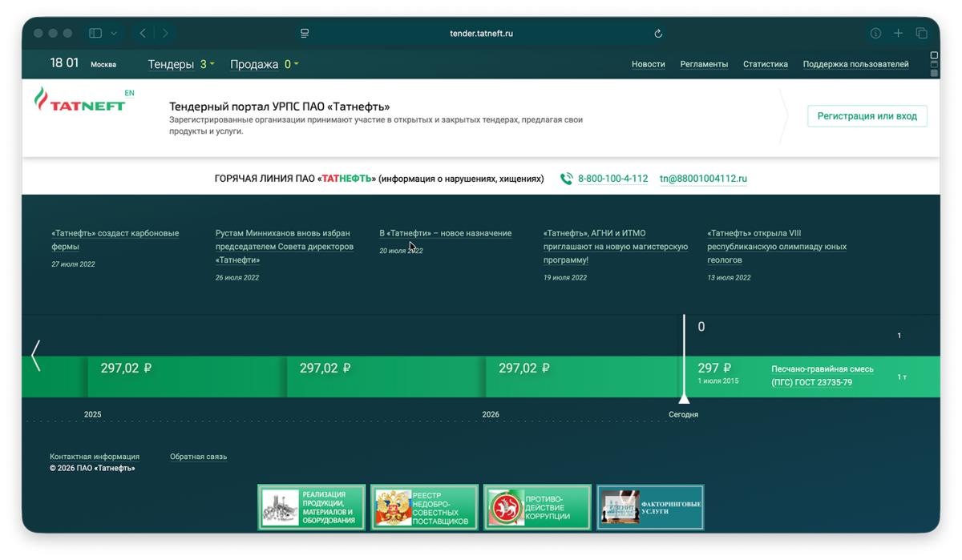Expand the Продажа 0 dropdown menu
The height and width of the screenshot is (560, 962).
click(x=264, y=64)
